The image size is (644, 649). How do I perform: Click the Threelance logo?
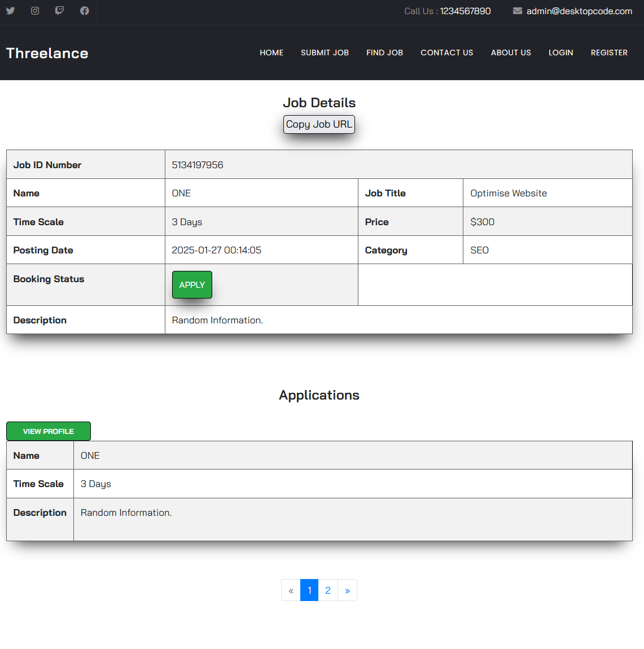pyautogui.click(x=47, y=53)
